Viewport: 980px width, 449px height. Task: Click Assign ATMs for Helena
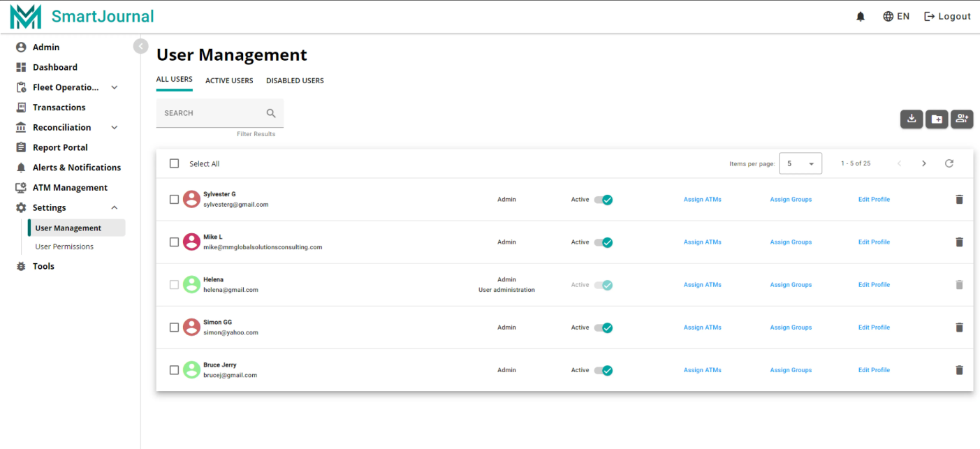click(702, 285)
